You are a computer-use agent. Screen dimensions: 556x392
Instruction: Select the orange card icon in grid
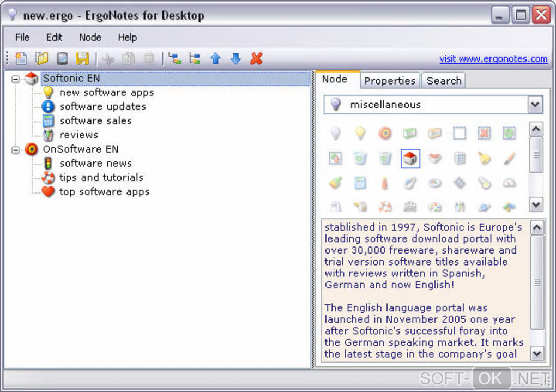(435, 134)
